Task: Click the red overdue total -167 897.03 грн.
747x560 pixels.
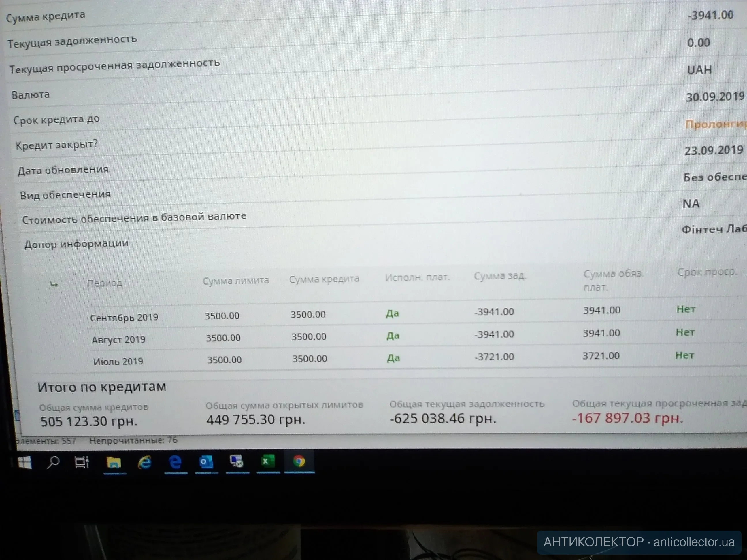Action: [x=627, y=418]
